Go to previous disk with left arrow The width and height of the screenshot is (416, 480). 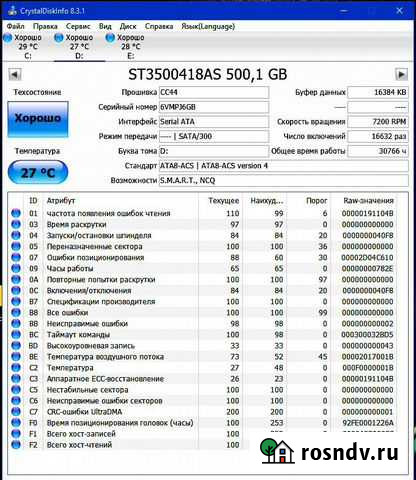[x=15, y=74]
